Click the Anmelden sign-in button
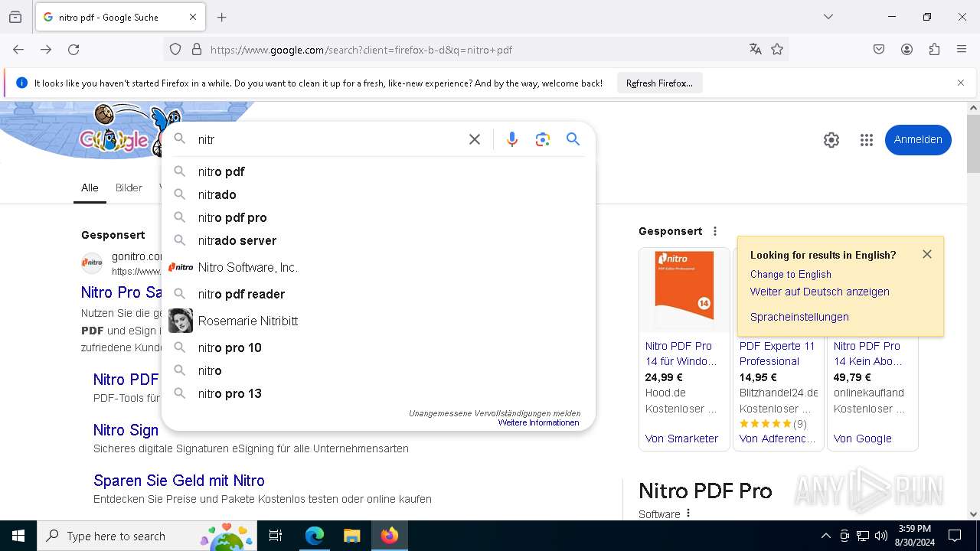The height and width of the screenshot is (551, 980). (918, 140)
